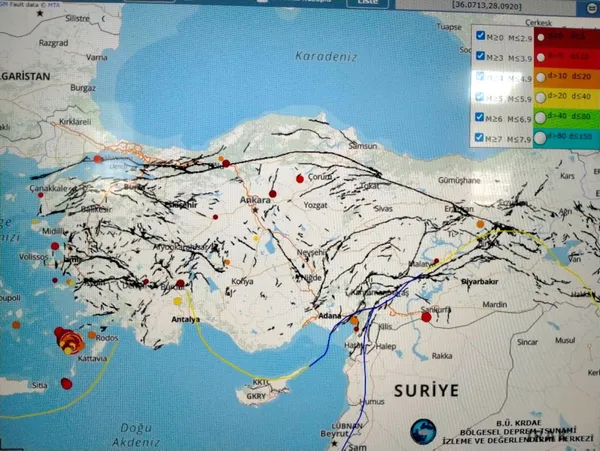Click the red earthquake marker in the Marmara Sea
Screen dimensions: 600x451
pos(98,159)
